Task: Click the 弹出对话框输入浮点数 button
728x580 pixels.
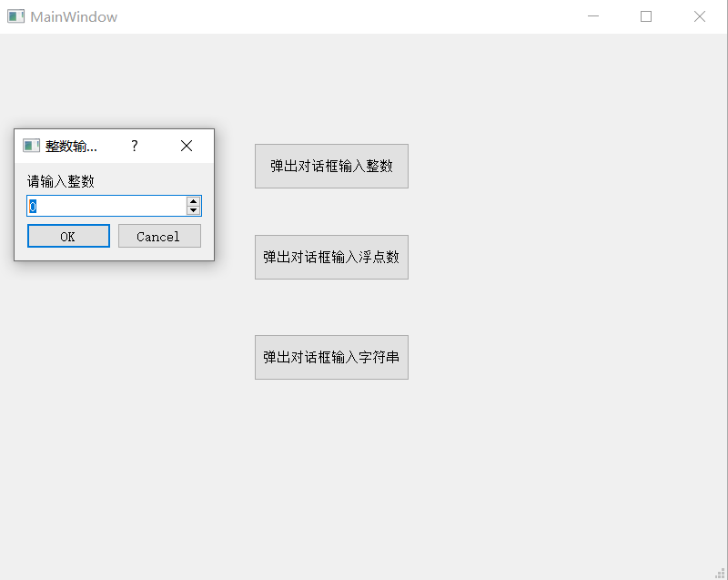Action: [331, 258]
